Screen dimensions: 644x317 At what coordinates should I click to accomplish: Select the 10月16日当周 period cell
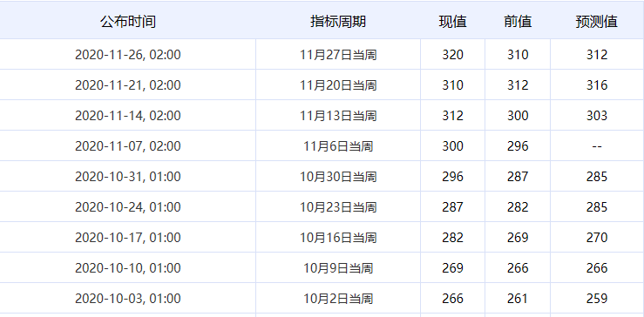coord(338,238)
